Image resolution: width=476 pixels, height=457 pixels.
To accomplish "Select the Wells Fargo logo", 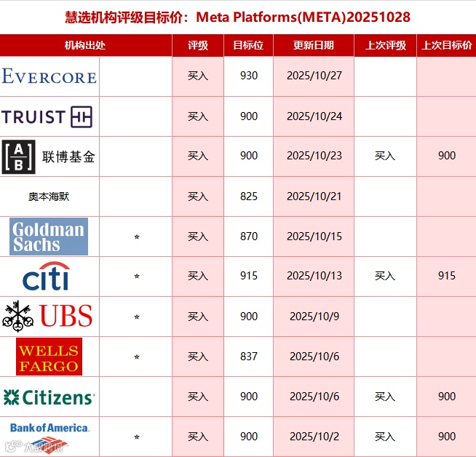I will tap(49, 357).
